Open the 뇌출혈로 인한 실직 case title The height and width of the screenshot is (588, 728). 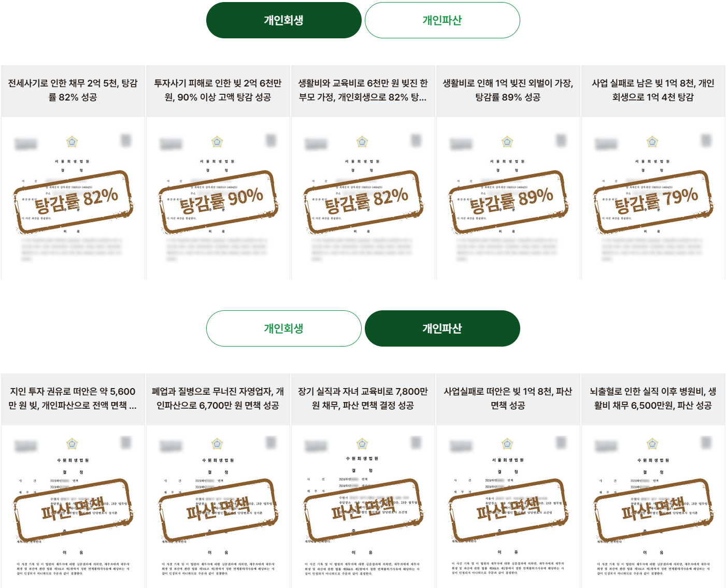click(653, 398)
